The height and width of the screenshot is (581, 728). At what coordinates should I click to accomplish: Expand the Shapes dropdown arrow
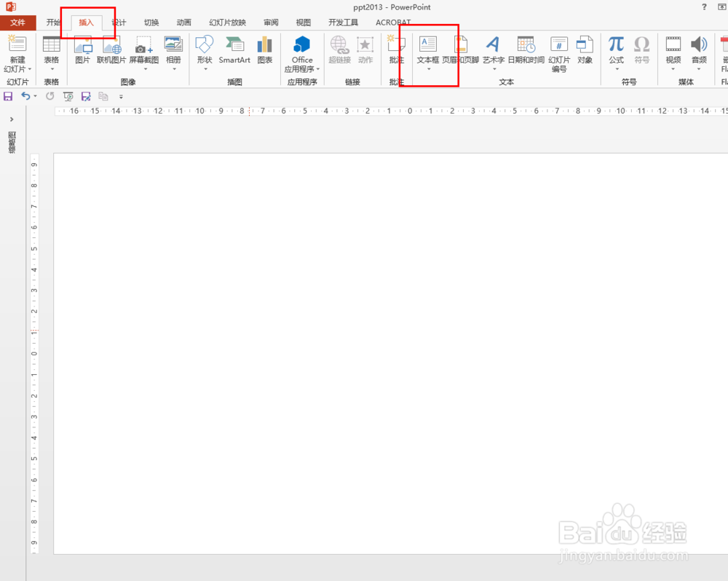(x=205, y=69)
